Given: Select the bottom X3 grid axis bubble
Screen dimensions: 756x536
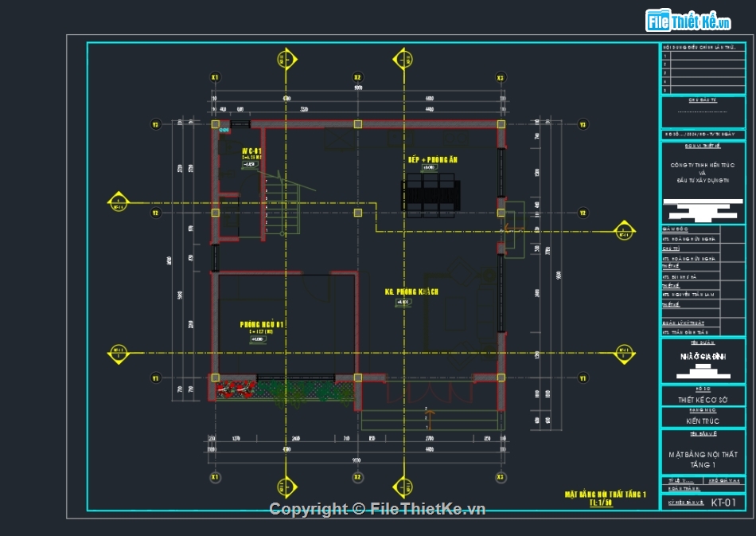Looking at the screenshot, I should click(x=501, y=477).
